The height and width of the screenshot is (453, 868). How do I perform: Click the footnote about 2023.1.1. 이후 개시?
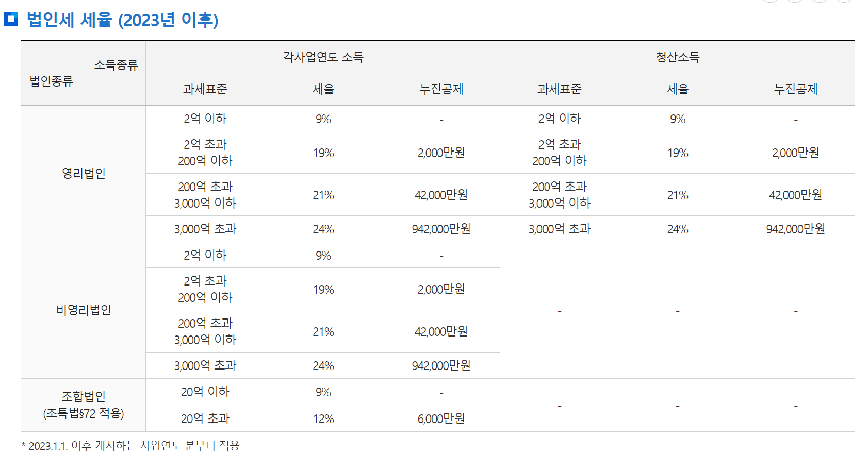click(132, 445)
